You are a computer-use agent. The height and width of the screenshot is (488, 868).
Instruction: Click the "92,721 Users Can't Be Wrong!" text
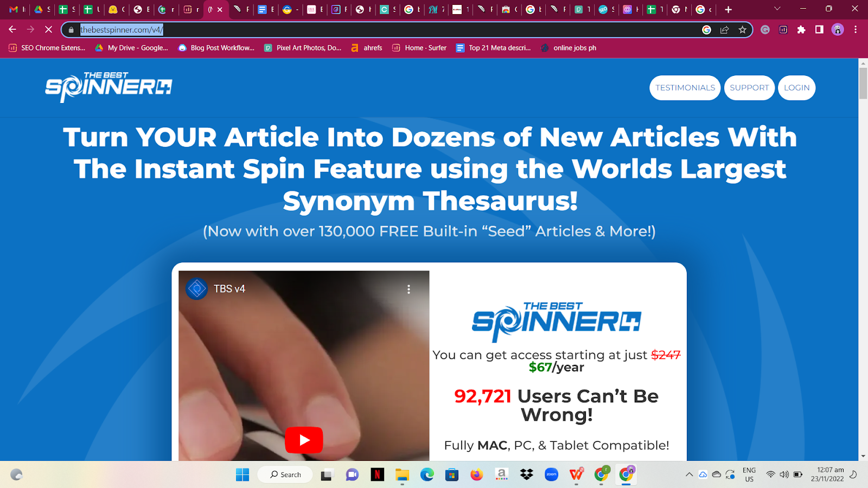point(557,405)
